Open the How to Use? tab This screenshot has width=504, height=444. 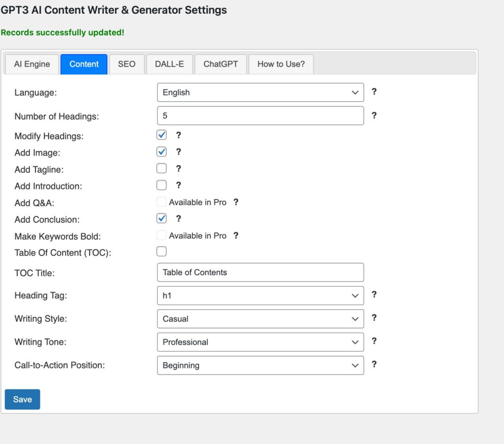click(x=281, y=64)
